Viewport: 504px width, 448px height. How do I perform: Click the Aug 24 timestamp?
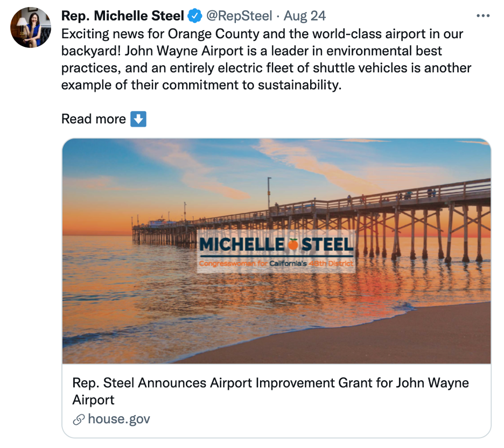305,16
